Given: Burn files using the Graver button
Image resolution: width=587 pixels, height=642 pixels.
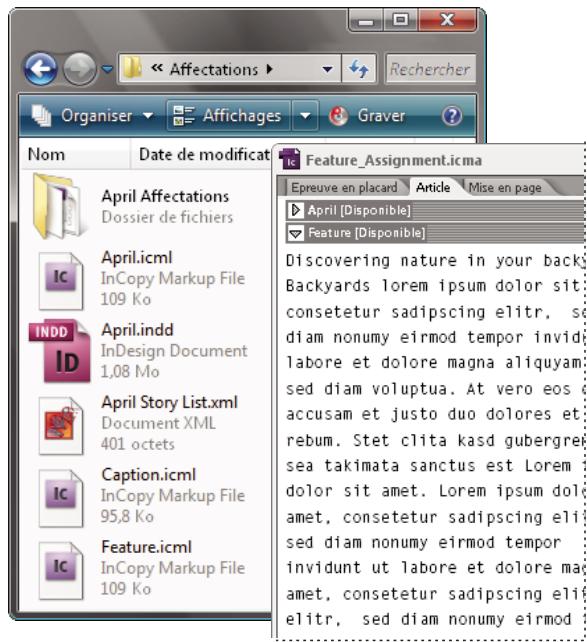Looking at the screenshot, I should [367, 116].
